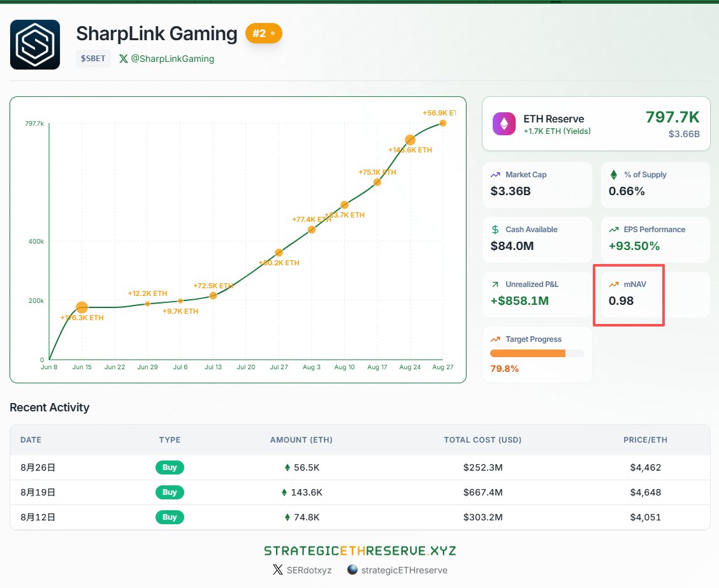The width and height of the screenshot is (719, 588).
Task: Click the Recent Activity heading
Action: coord(50,408)
